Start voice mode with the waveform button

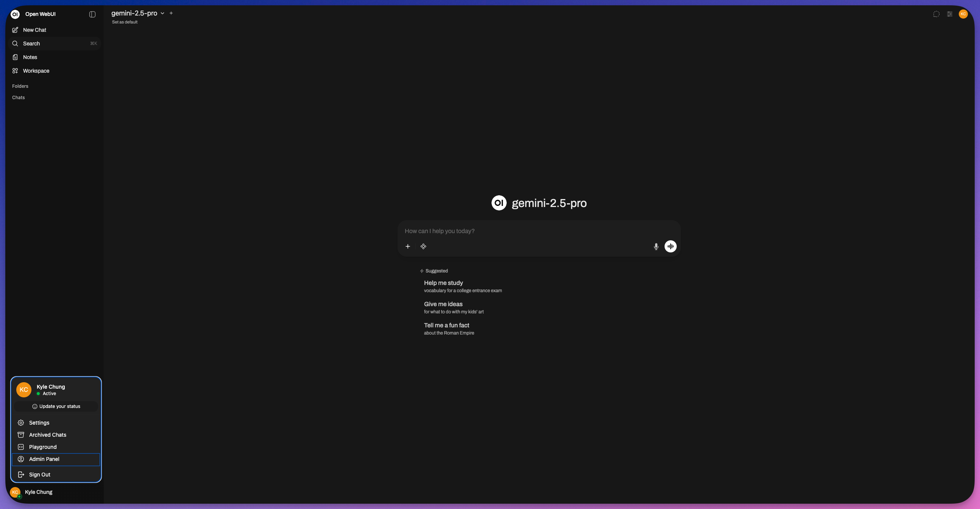tap(670, 246)
